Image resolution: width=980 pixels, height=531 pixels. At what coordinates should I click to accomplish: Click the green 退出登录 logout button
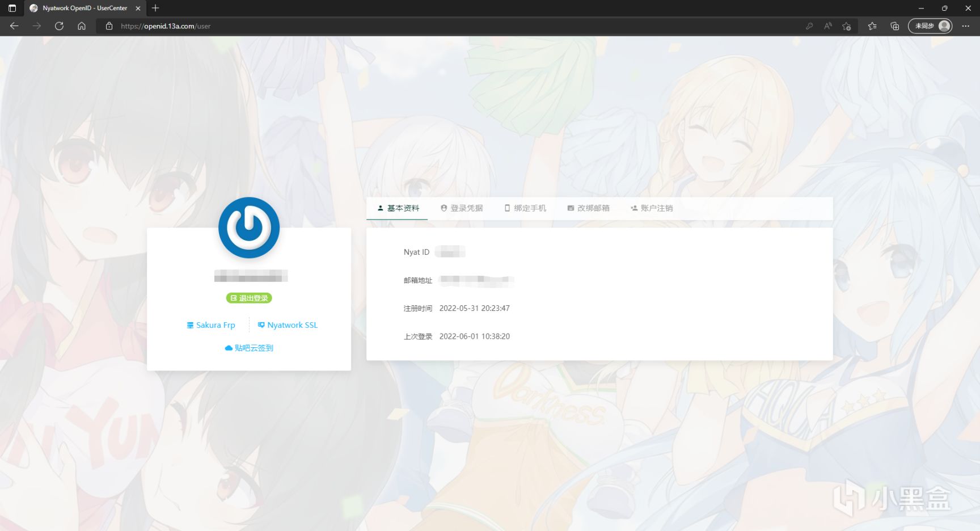[x=249, y=298]
